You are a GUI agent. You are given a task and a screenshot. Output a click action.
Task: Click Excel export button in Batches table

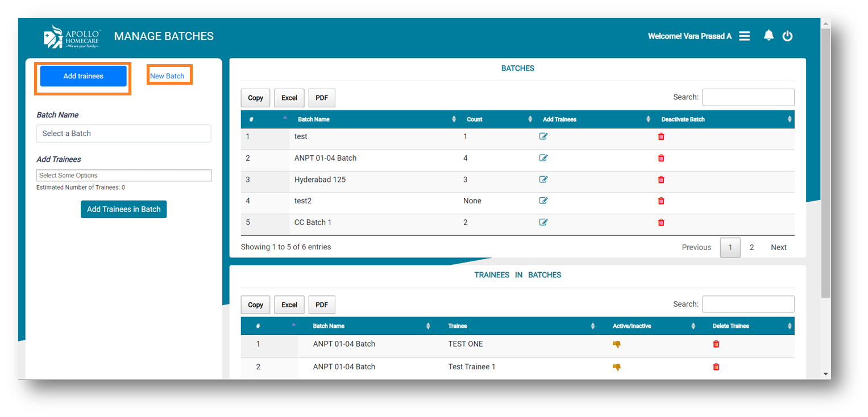289,98
